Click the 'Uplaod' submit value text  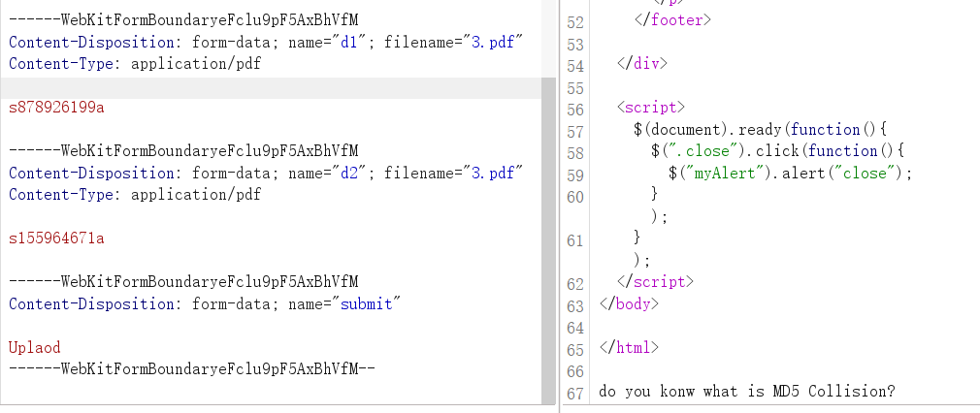pyautogui.click(x=34, y=347)
